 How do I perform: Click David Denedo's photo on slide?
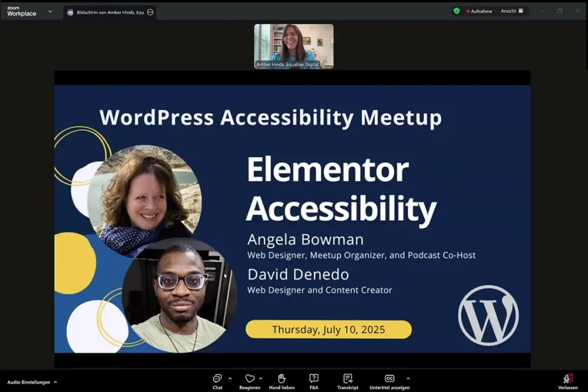[179, 296]
